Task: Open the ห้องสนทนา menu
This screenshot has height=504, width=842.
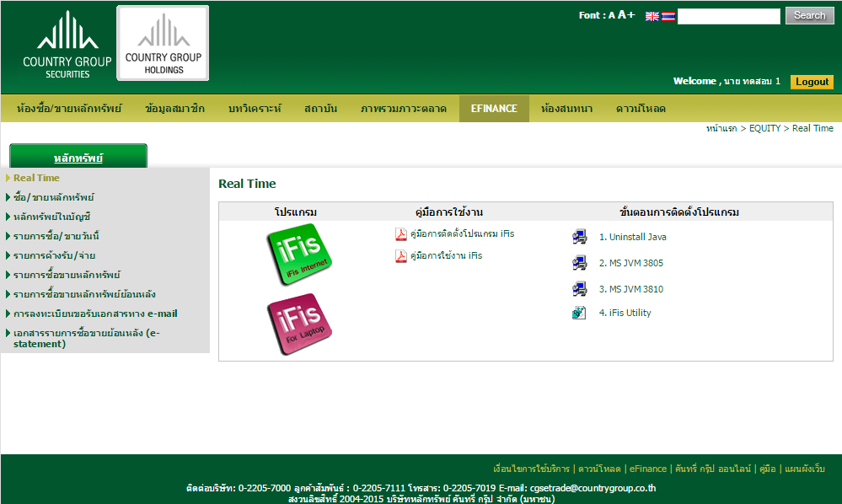Action: coord(566,109)
